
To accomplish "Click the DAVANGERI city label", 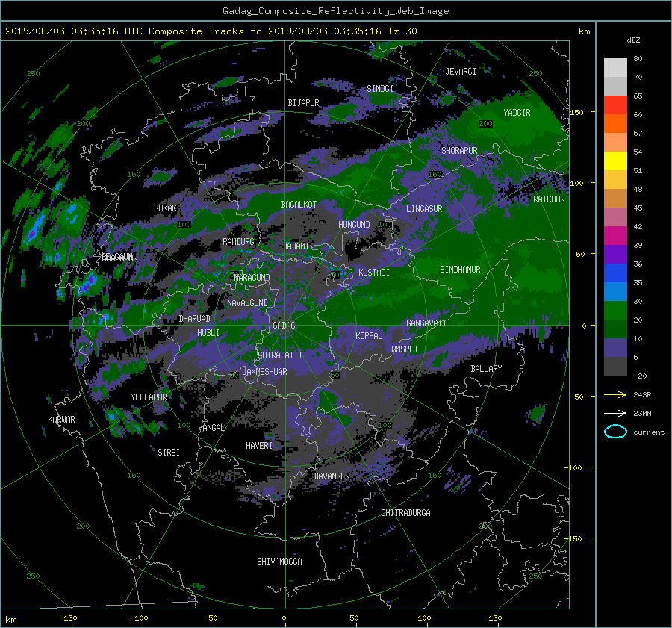I will (x=334, y=476).
